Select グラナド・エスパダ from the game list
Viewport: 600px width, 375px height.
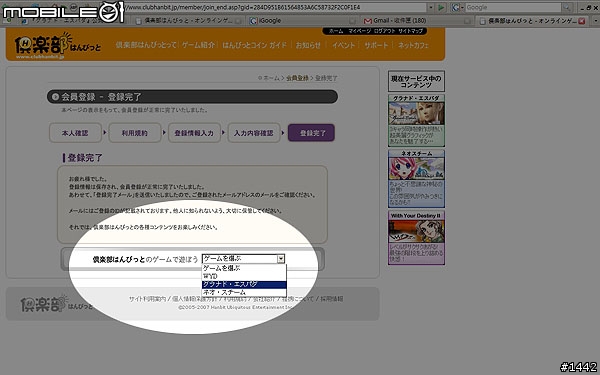(244, 284)
